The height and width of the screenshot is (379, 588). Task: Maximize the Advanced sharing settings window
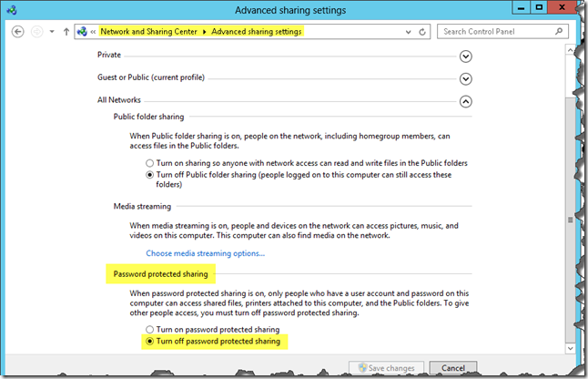539,7
